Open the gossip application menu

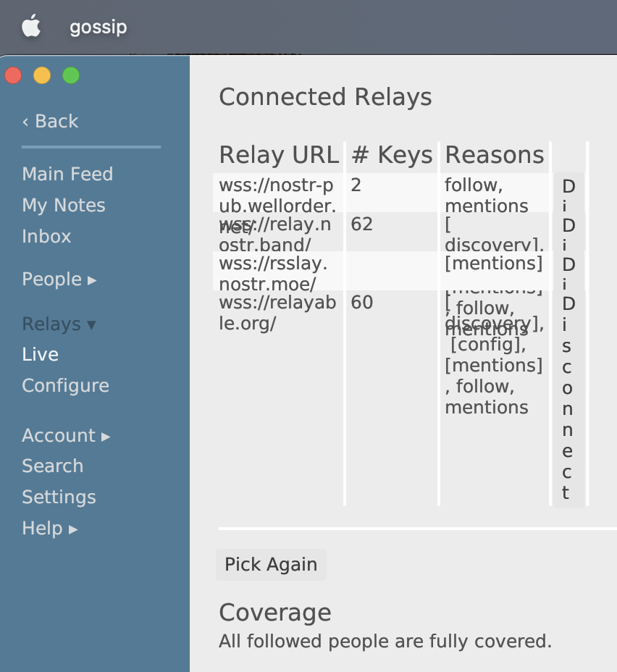pos(97,27)
